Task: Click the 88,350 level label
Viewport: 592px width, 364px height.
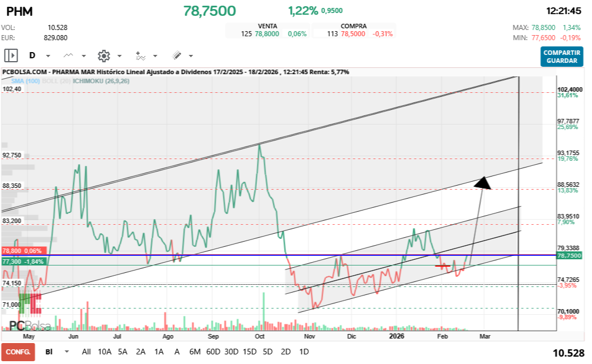Action: coord(12,186)
